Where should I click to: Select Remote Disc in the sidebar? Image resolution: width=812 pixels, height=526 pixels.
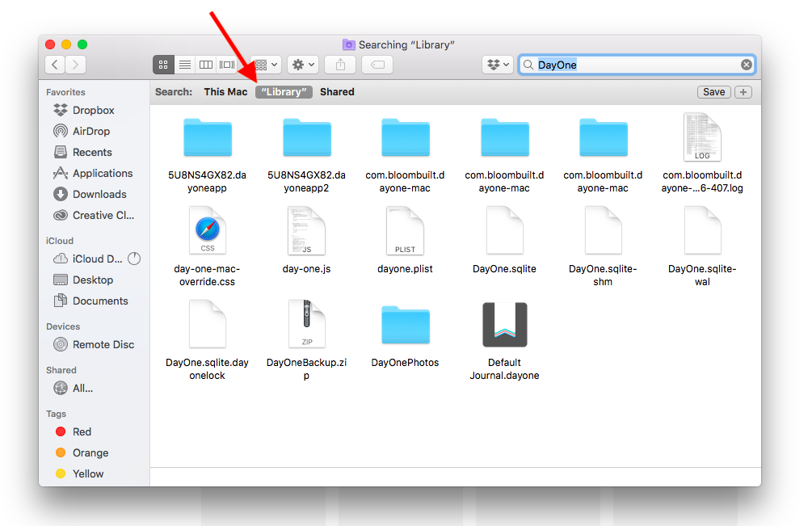[94, 344]
